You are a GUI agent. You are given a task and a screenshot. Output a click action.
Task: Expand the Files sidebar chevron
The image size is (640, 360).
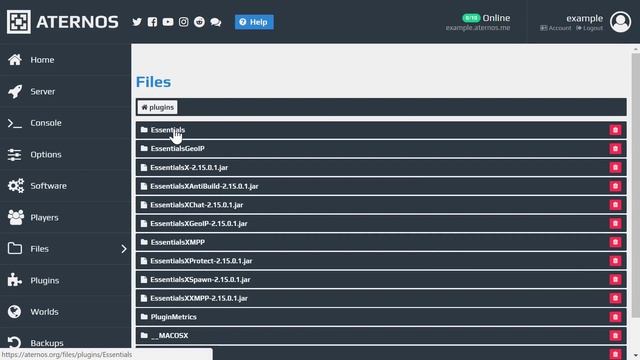pos(124,249)
